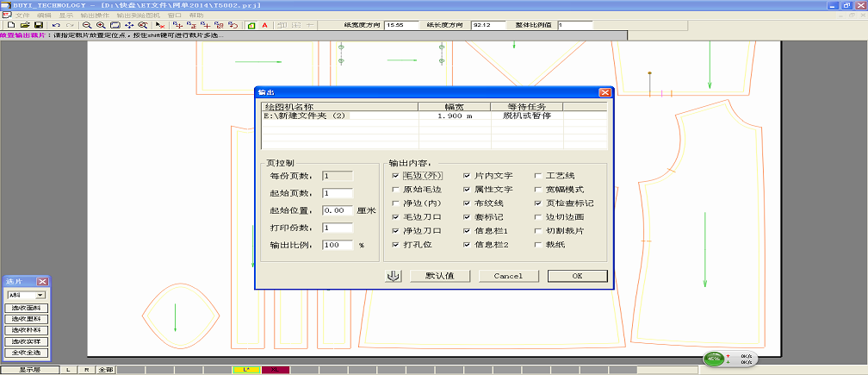This screenshot has height=375, width=868.
Task: Toggle the 打孔位 checkbox
Action: coord(395,245)
